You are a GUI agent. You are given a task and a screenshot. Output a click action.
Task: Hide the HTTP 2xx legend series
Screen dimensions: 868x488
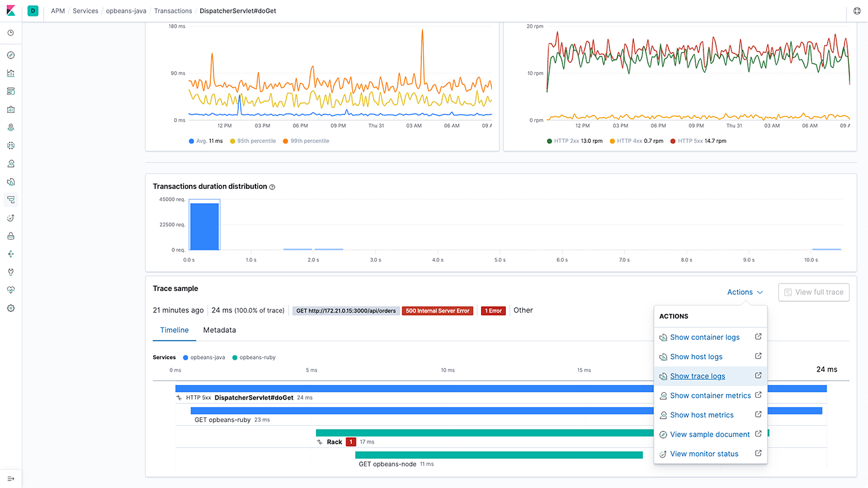567,140
